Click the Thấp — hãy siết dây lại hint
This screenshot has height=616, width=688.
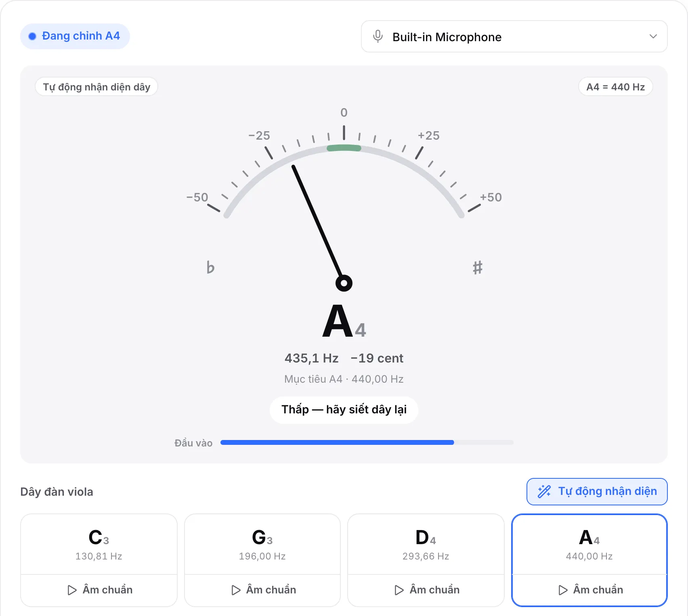pyautogui.click(x=344, y=410)
